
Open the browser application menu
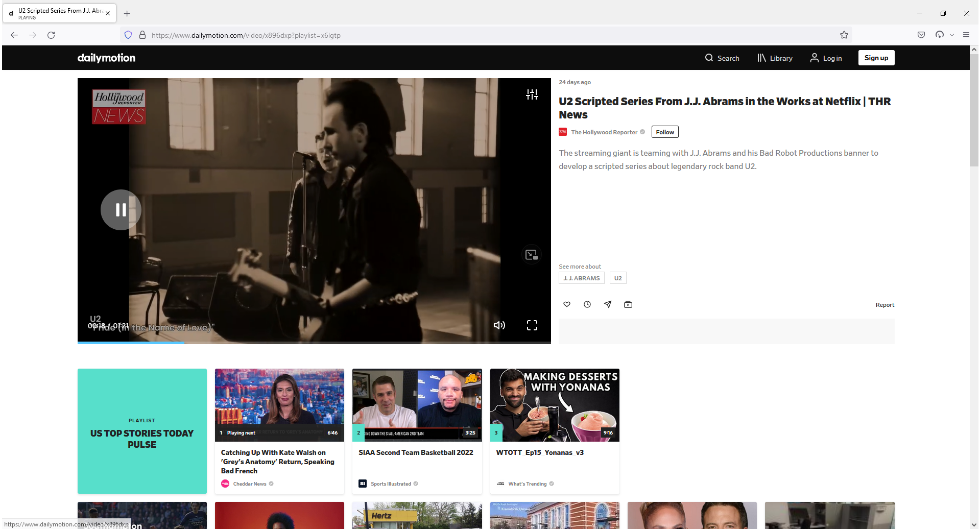966,35
